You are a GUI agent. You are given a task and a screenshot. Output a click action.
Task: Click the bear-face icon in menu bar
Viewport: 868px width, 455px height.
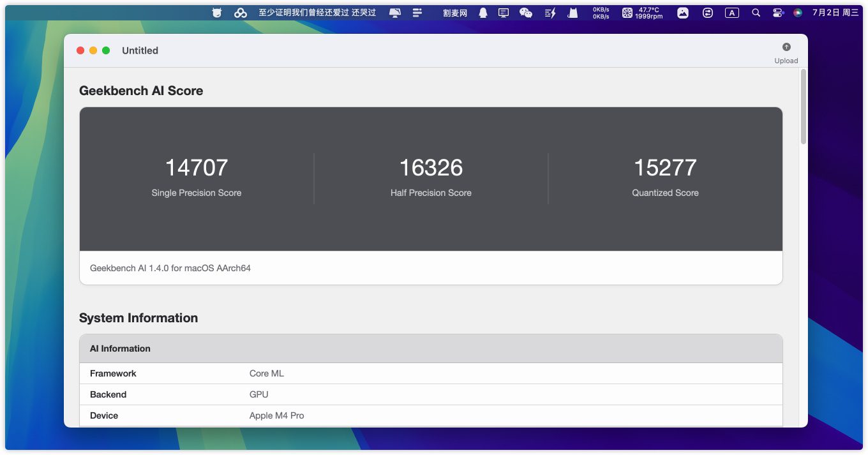click(x=217, y=13)
